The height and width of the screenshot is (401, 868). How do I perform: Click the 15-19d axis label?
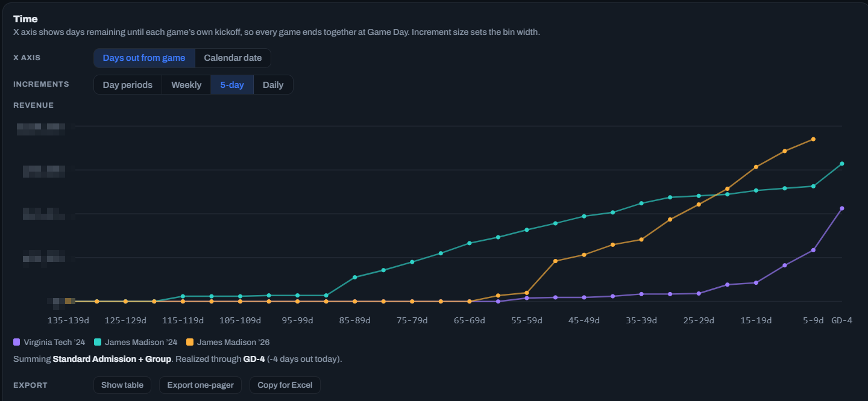756,320
